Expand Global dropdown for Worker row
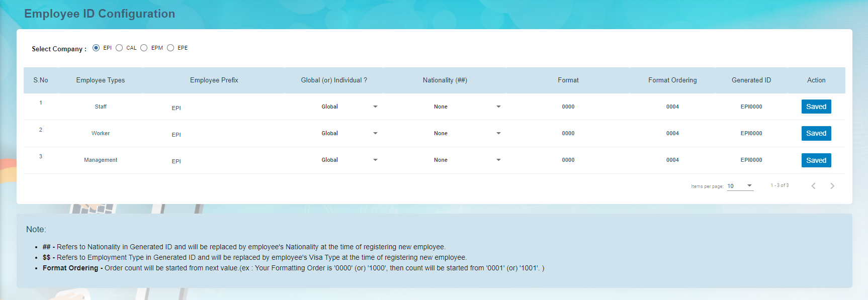The image size is (868, 300). point(349,133)
